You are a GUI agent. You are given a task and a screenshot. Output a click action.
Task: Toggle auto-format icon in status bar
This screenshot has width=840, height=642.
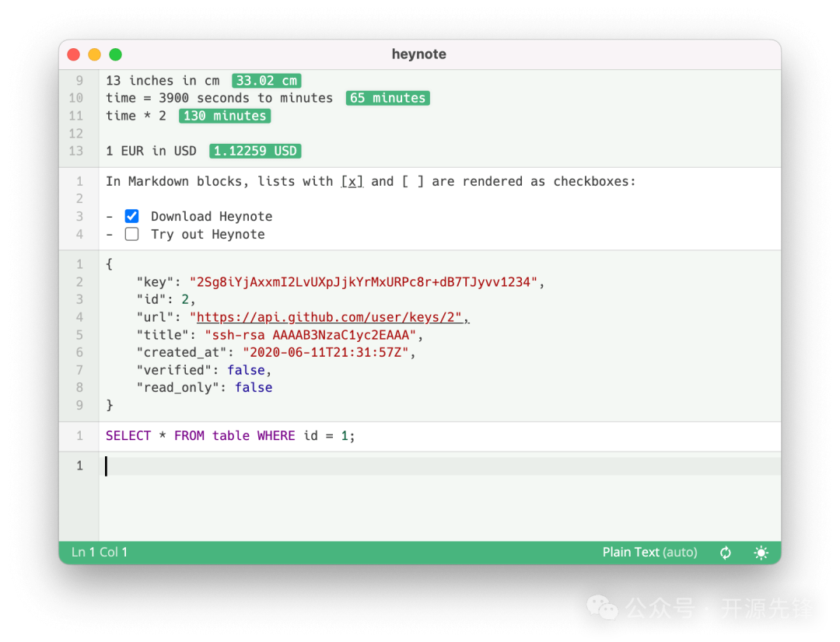[x=726, y=553]
